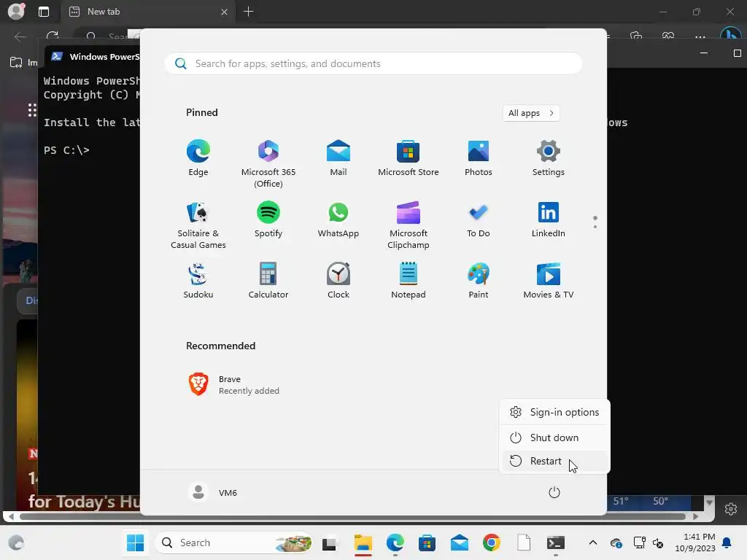Screen dimensions: 747x560
Task: Select Shut down in power menu
Action: [x=554, y=437]
